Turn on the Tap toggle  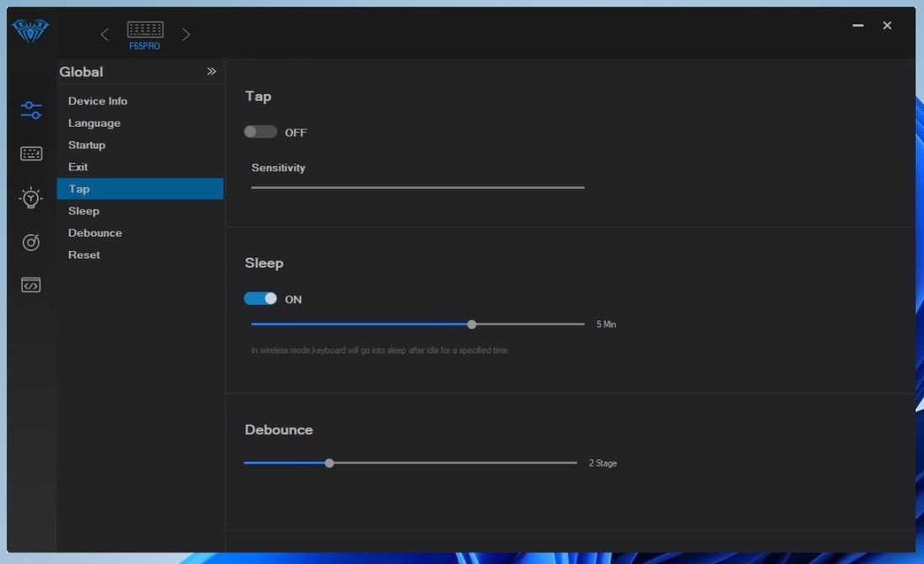tap(260, 131)
